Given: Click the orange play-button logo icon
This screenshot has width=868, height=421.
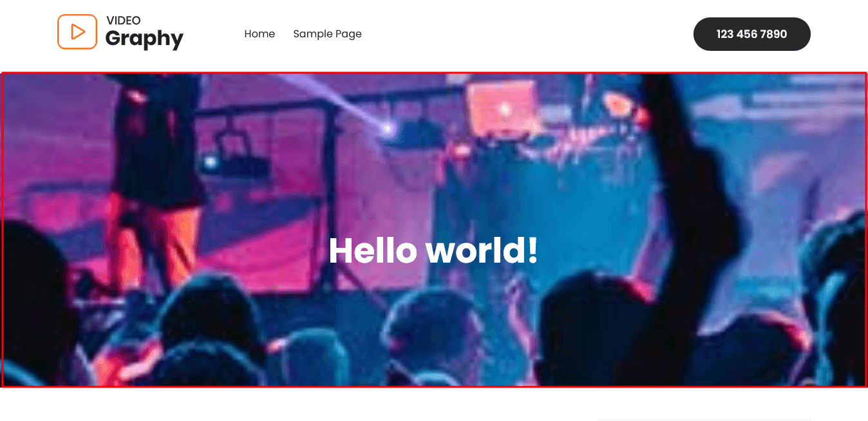Looking at the screenshot, I should [x=77, y=32].
